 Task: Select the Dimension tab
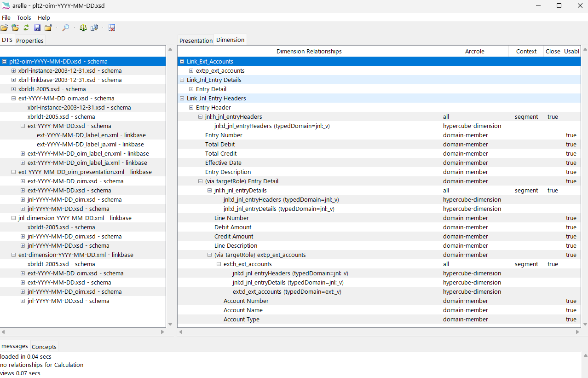click(x=230, y=40)
